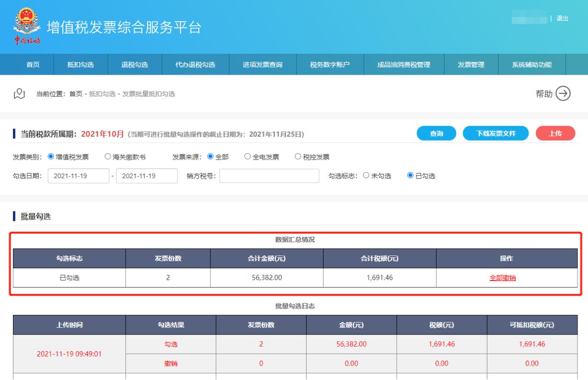Screen dimensions: 588x380
Task: Open the 抵扣勾选 navigation menu
Action: pos(81,66)
